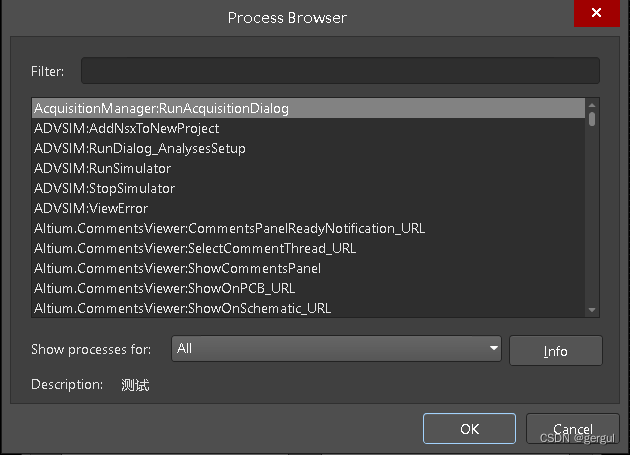Click inside the Filter text field
This screenshot has width=630, height=455.
pyautogui.click(x=340, y=71)
